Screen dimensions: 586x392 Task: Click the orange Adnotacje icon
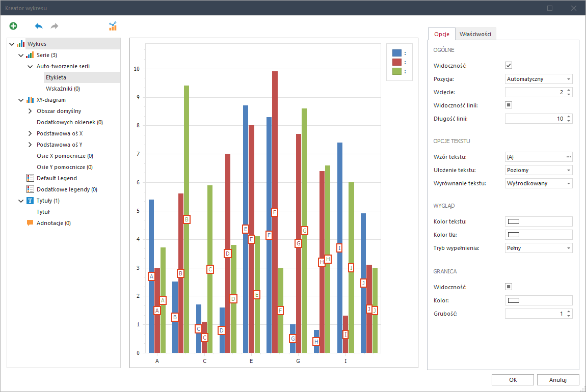click(x=30, y=223)
